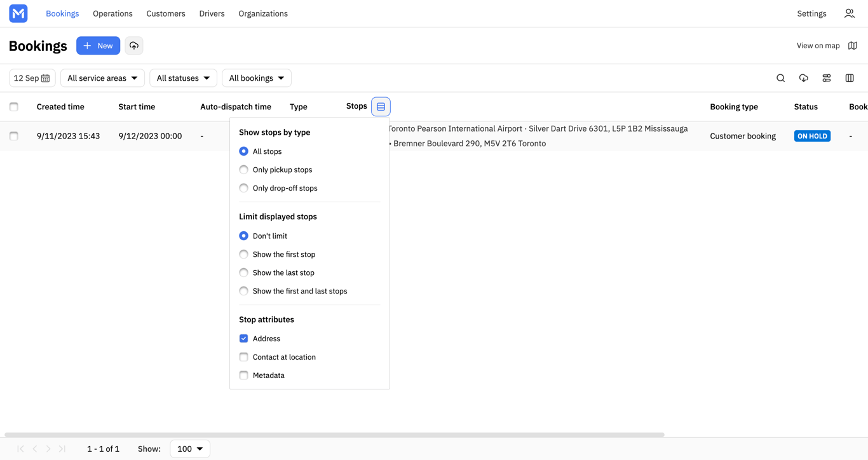Viewport: 868px width, 460px height.
Task: Select Show the first and last stops
Action: coord(243,291)
